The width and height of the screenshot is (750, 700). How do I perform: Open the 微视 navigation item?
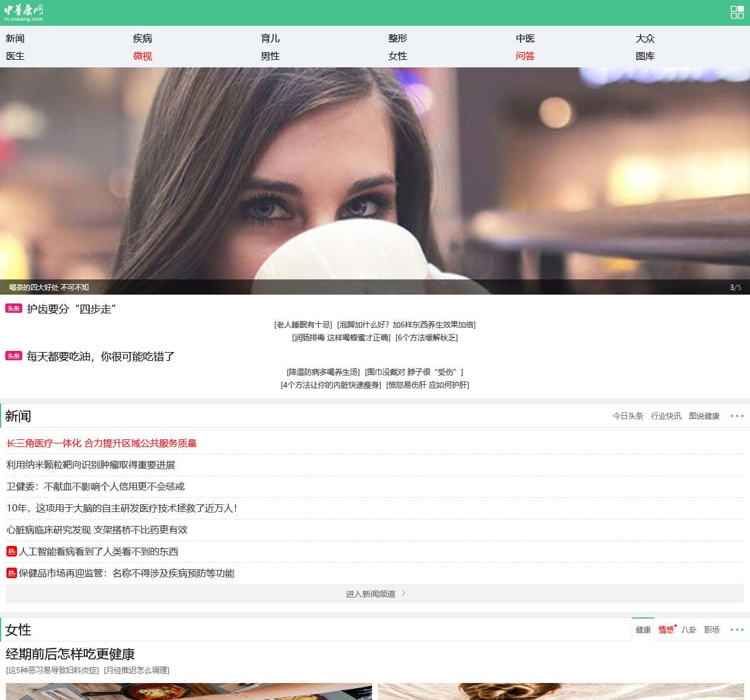(142, 56)
